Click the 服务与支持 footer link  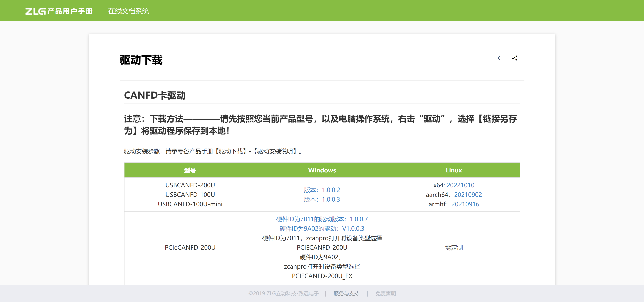346,294
